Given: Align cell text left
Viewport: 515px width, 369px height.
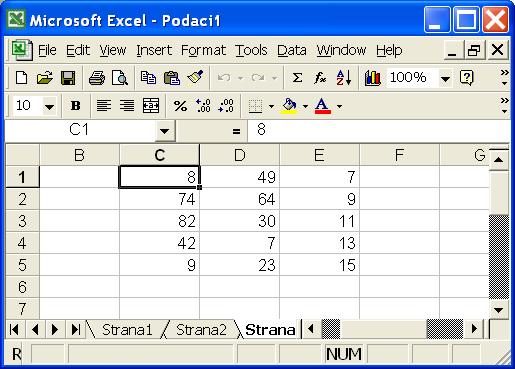Looking at the screenshot, I should pyautogui.click(x=104, y=106).
